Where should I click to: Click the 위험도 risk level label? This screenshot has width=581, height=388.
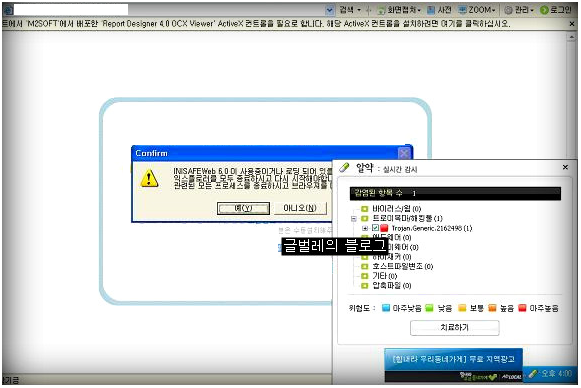coord(361,308)
